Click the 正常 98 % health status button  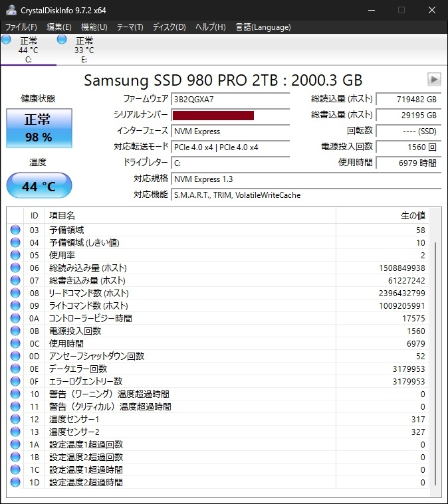coord(38,129)
